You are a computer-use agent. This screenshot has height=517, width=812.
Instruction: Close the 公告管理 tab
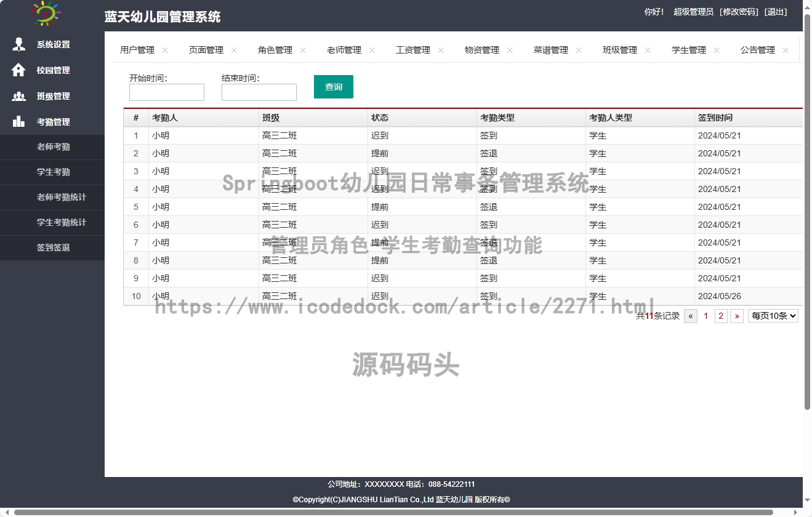point(786,50)
